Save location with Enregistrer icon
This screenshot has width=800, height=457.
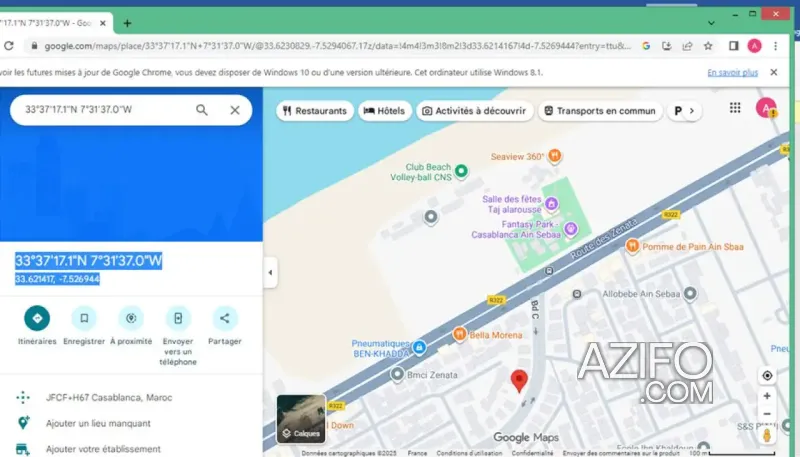pos(84,318)
